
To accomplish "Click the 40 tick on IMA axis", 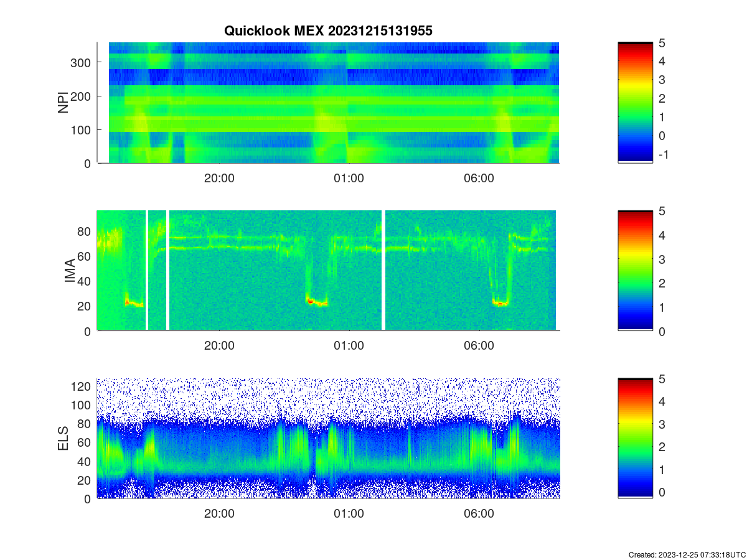I will click(85, 281).
